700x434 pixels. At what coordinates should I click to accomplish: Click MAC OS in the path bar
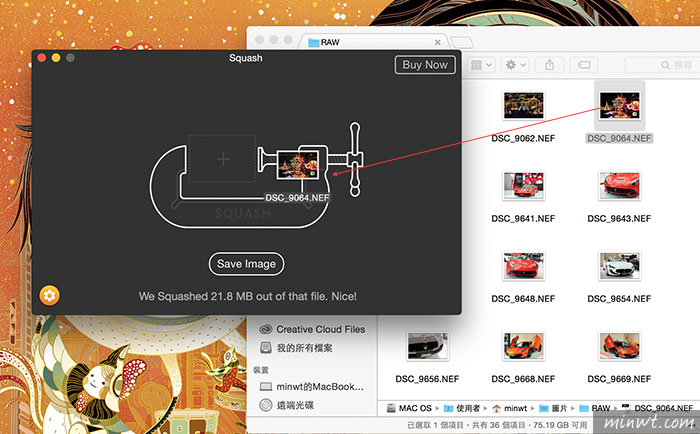click(410, 408)
